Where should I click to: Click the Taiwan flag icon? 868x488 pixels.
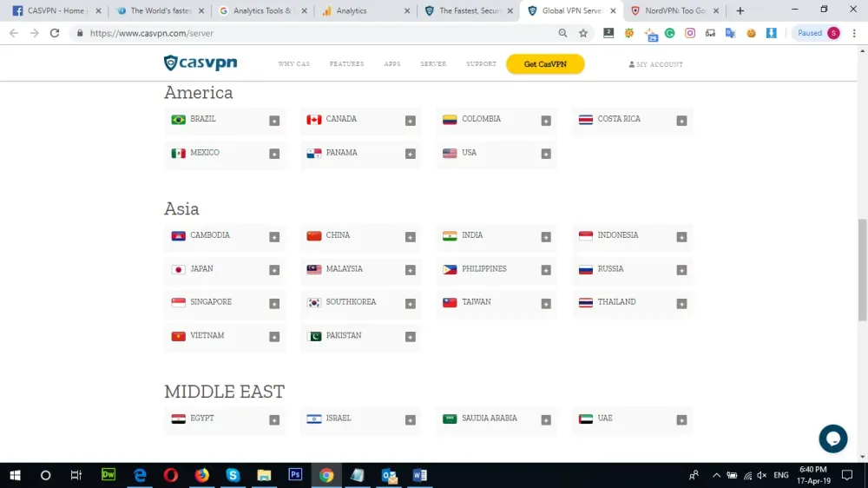[450, 302]
